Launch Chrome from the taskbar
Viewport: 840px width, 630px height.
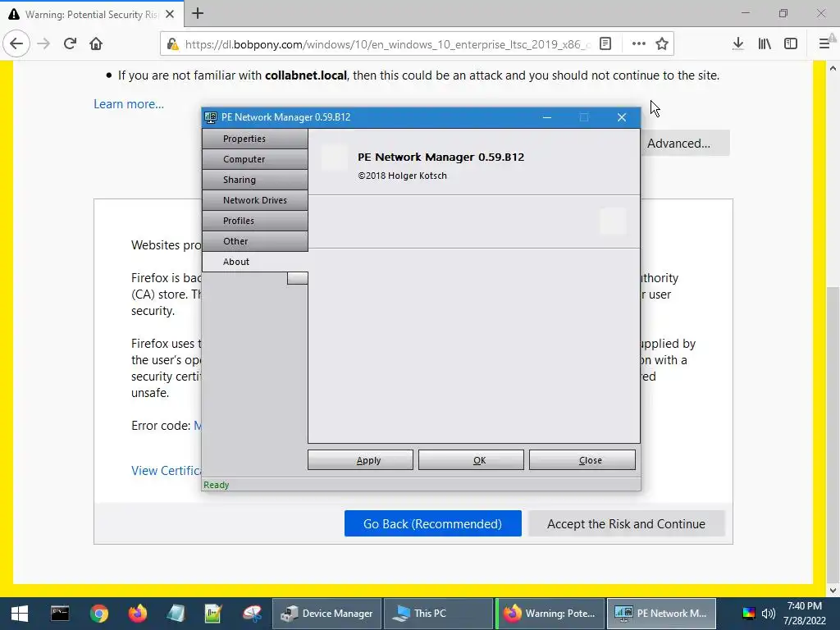pyautogui.click(x=99, y=614)
